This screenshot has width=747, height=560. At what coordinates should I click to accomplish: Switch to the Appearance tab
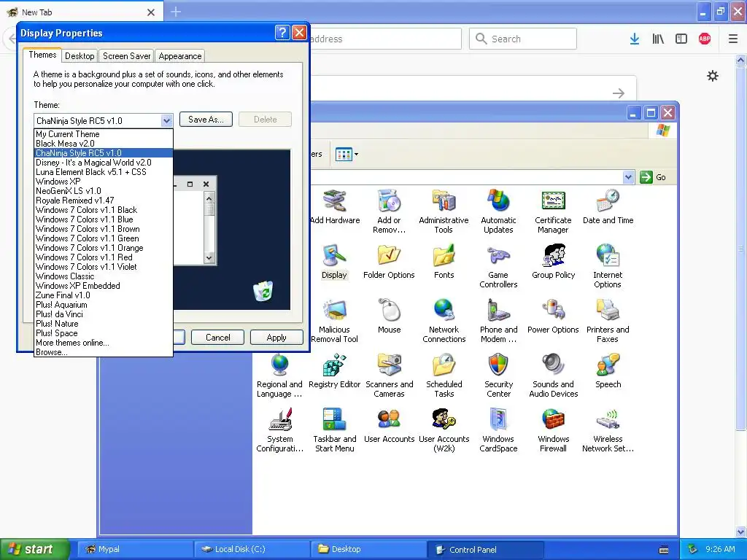(180, 56)
